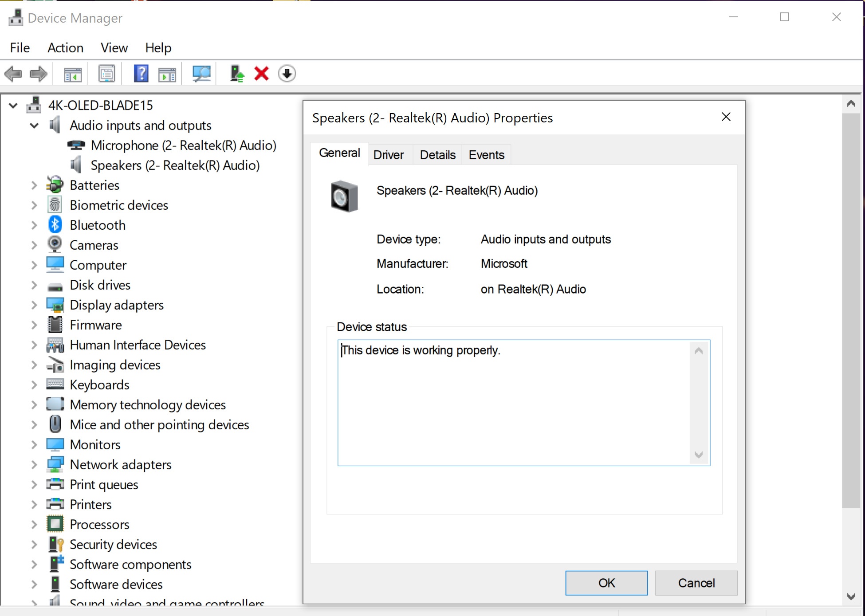Select Speakers (2- Realtek(R) Audio) tree item
This screenshot has height=616, width=865.
175,165
